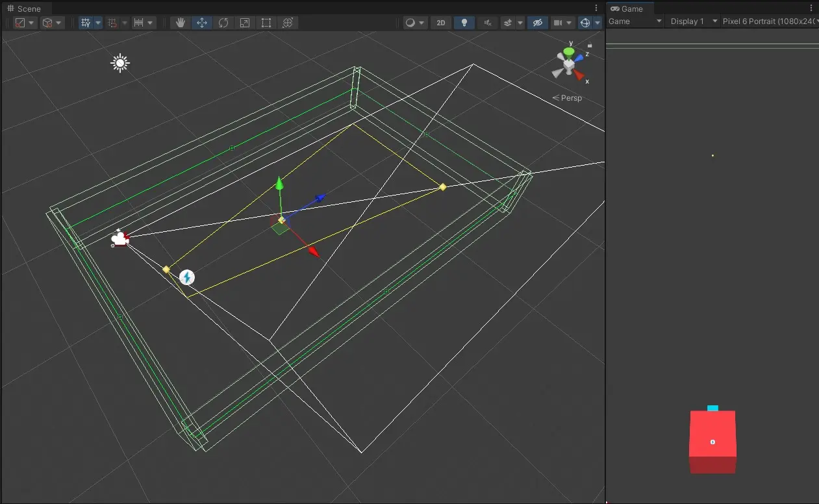Open draw mode dropdown arrow
Screen dimensions: 819x504
click(422, 23)
